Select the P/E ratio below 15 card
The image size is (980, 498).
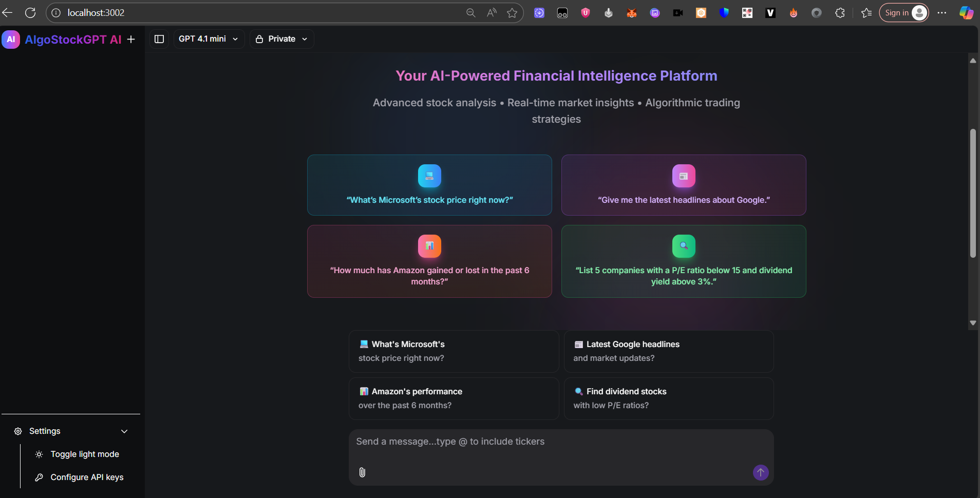[x=684, y=261]
